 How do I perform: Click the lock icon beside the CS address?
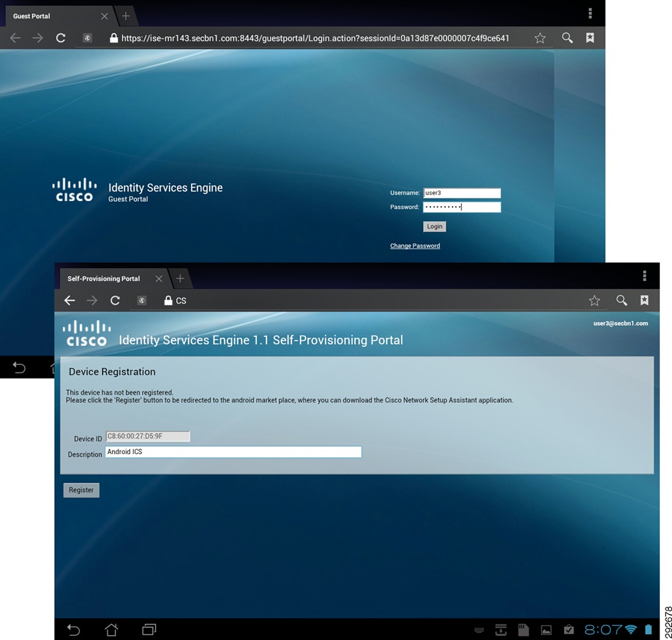pyautogui.click(x=168, y=300)
